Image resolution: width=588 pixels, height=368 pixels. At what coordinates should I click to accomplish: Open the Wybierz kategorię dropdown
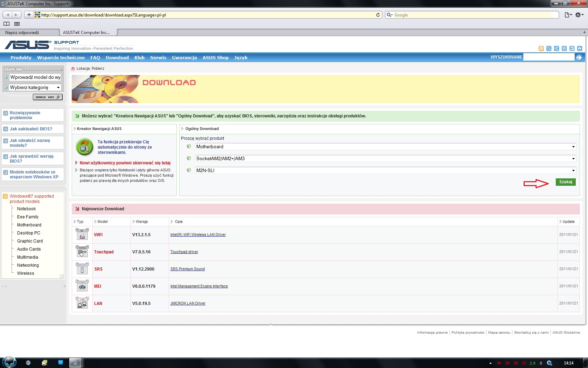35,88
